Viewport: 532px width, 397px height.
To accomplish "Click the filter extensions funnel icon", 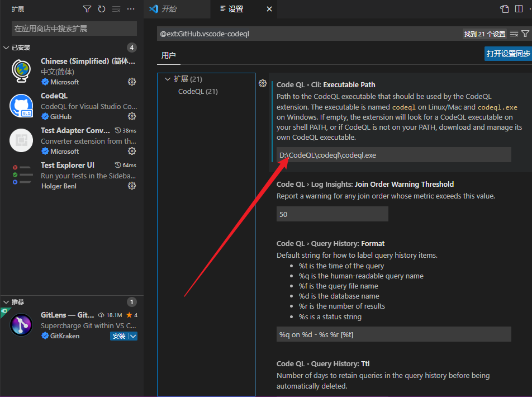I will tap(87, 9).
